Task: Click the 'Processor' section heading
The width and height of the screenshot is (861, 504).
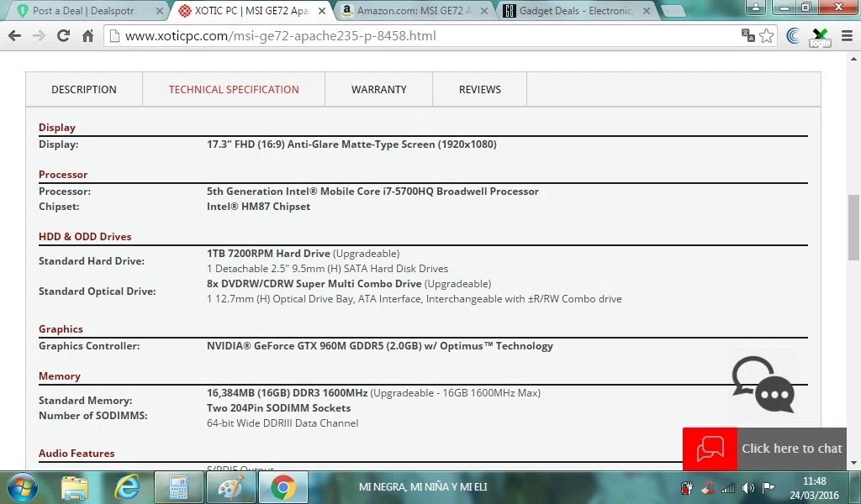Action: pyautogui.click(x=63, y=175)
